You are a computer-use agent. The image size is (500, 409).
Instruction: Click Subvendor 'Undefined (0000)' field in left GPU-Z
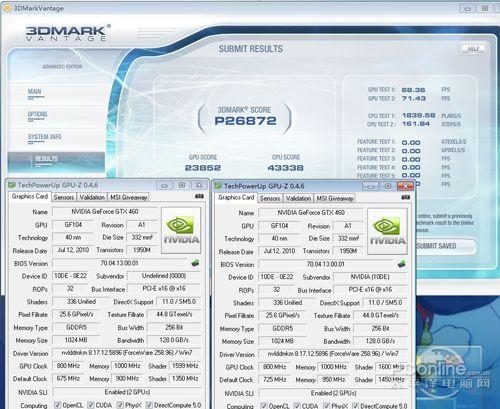point(164,276)
